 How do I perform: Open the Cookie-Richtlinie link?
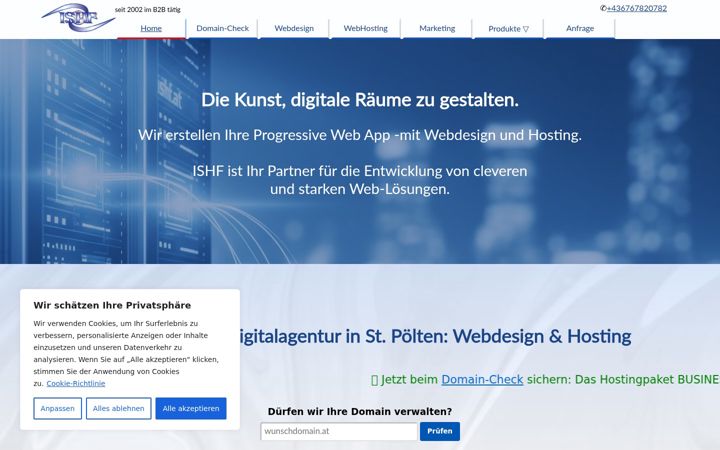tap(76, 383)
